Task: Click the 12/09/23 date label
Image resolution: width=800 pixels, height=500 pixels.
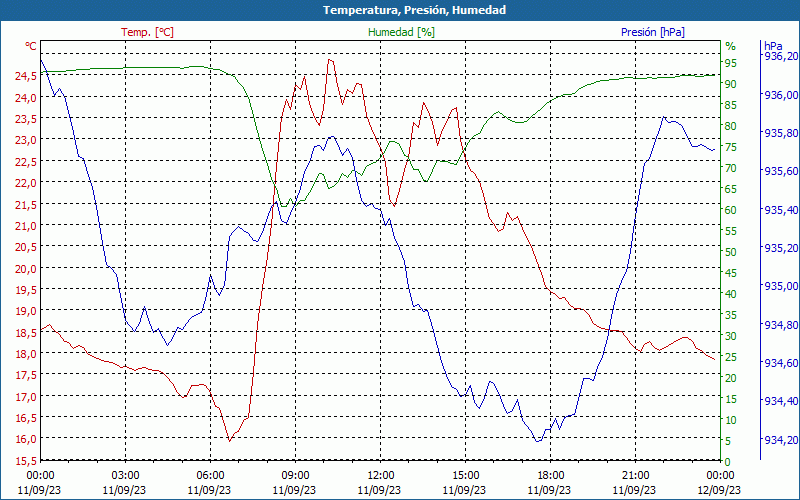Action: click(x=719, y=490)
